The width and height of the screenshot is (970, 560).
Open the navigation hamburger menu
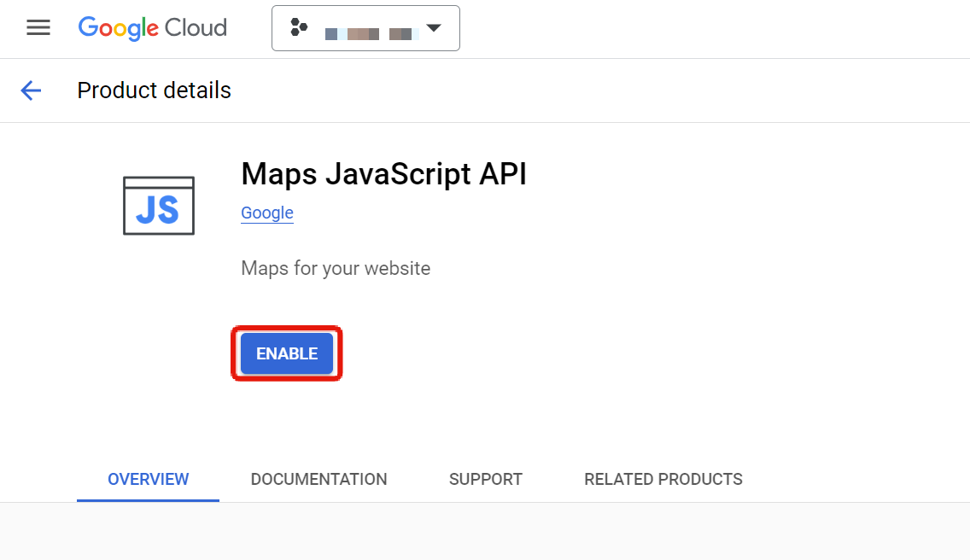click(38, 27)
